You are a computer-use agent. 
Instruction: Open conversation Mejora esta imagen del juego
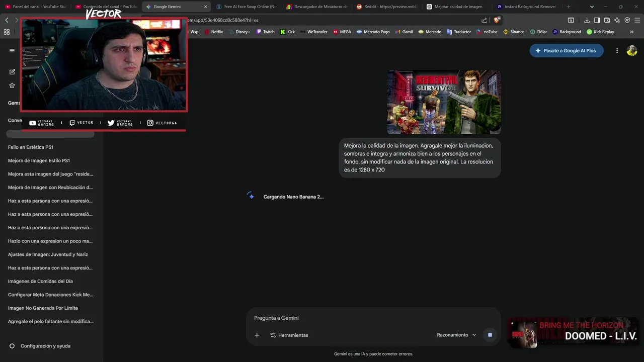click(50, 174)
